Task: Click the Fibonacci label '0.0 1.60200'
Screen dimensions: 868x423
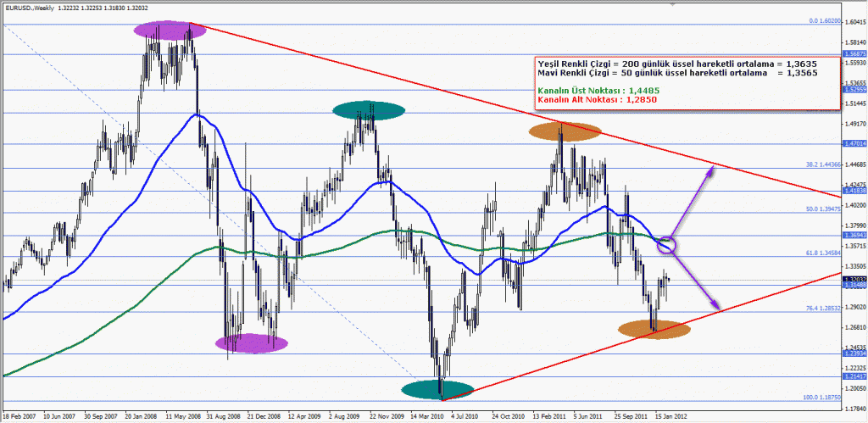Action: pos(824,20)
